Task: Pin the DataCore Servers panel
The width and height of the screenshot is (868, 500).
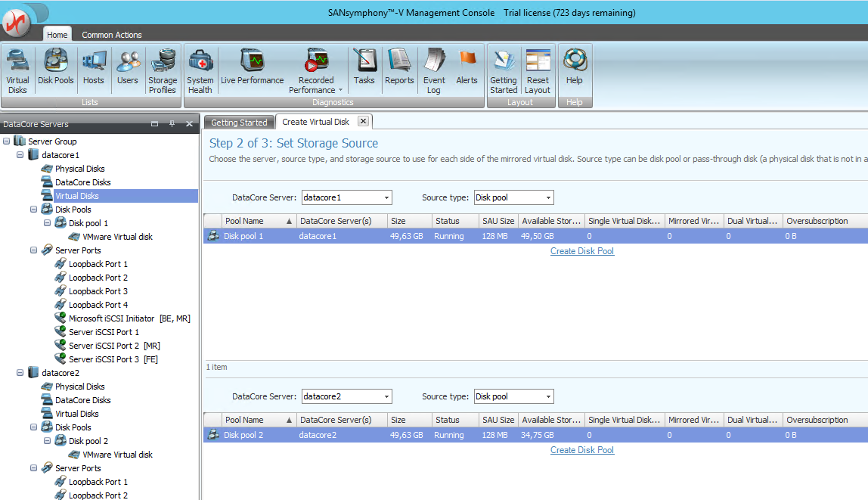Action: click(x=172, y=123)
